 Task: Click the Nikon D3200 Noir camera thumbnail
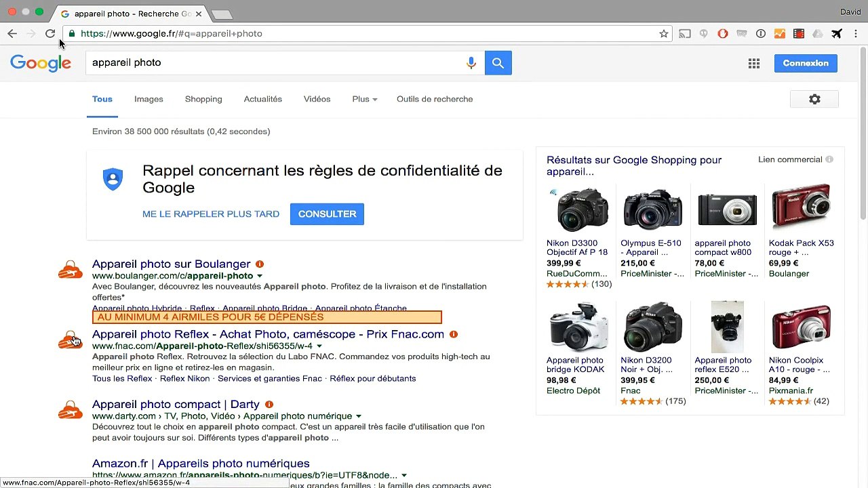[x=652, y=327]
